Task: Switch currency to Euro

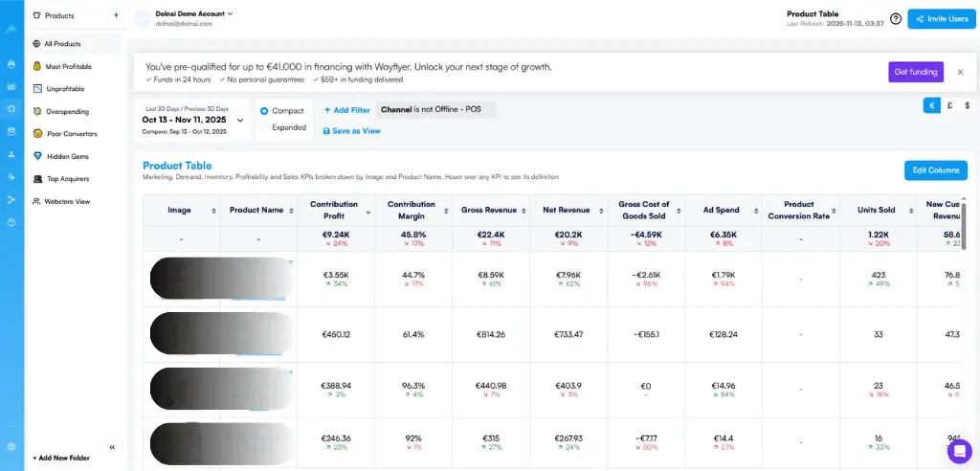Action: 932,105
